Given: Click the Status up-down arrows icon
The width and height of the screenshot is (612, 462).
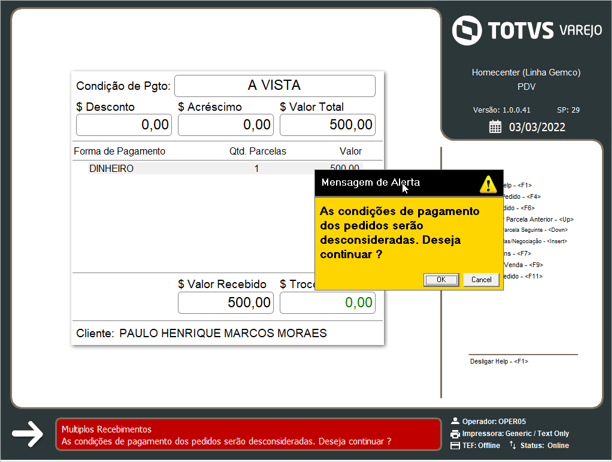Looking at the screenshot, I should click(513, 445).
